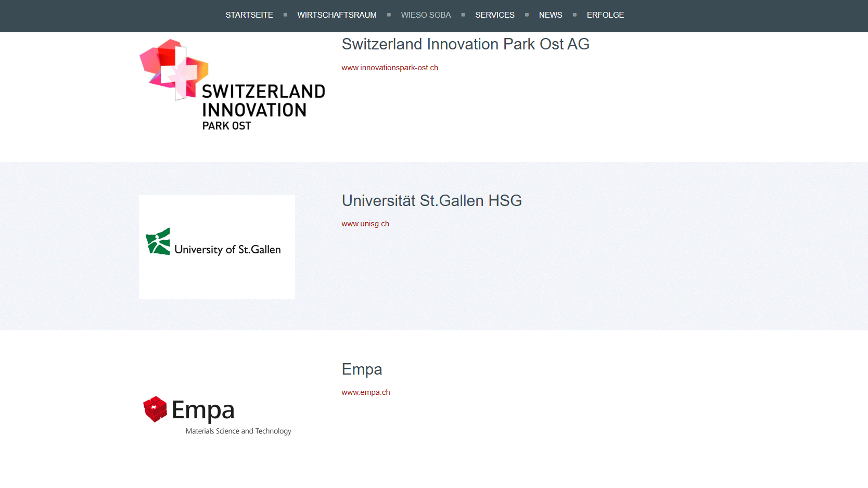Select WIESO SGBA in the navigation
The image size is (868, 488).
coord(426,15)
